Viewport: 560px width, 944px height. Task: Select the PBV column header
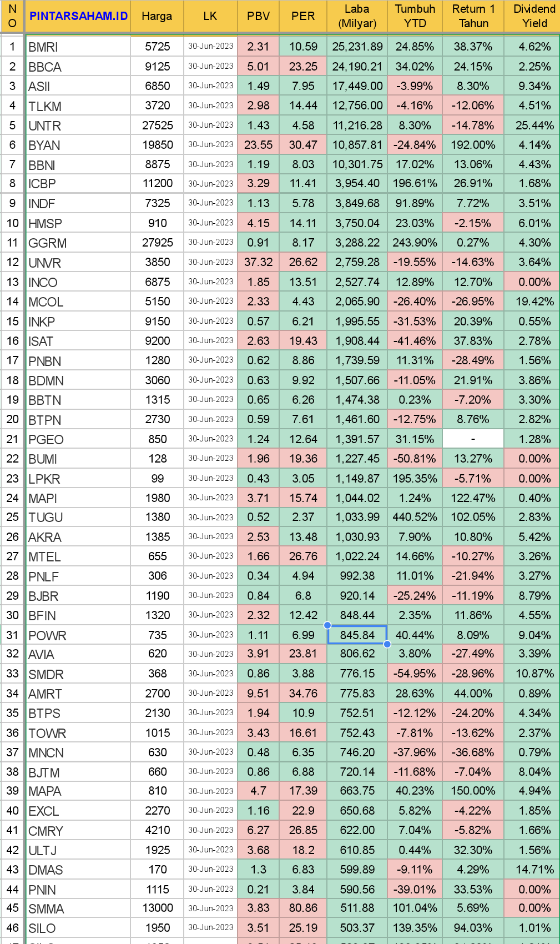pos(258,16)
